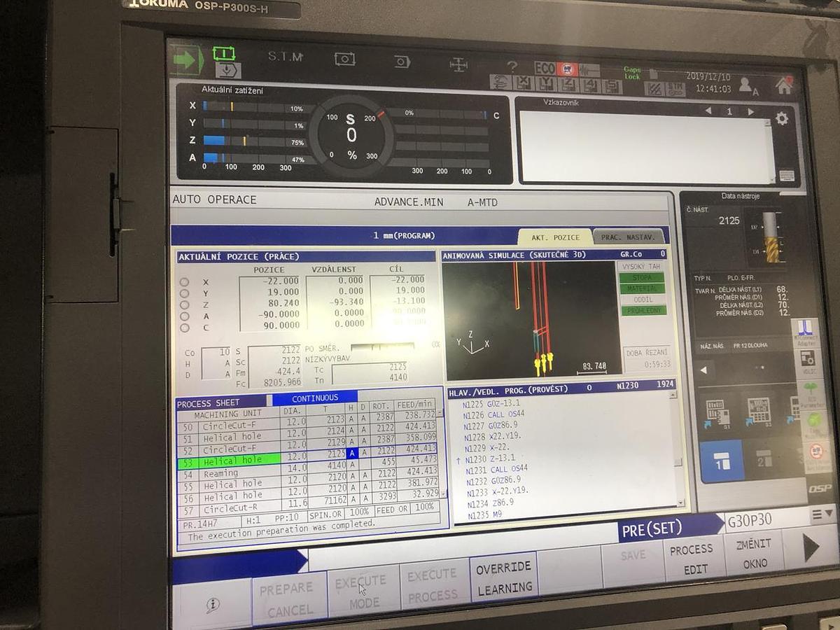Switch to PRAC. NASTAV. tab
The width and height of the screenshot is (840, 630).
pos(628,237)
